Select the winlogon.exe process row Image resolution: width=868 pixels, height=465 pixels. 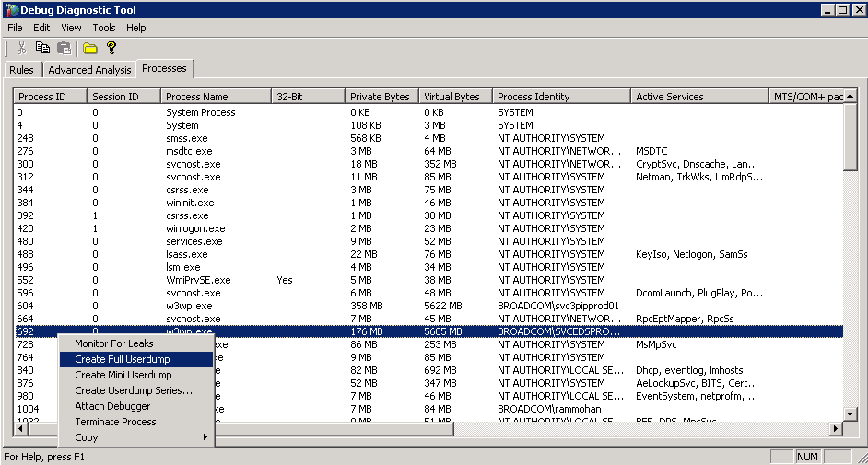428,228
